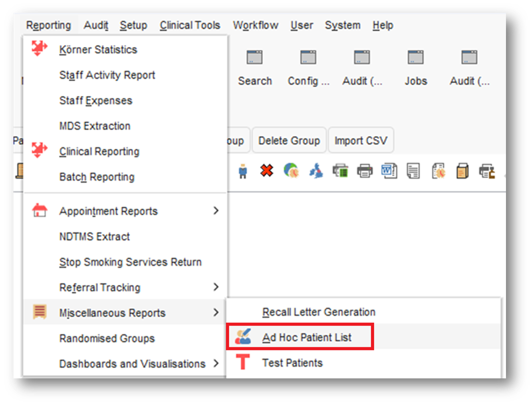532x405 pixels.
Task: Select MDS Extraction
Action: coord(125,126)
